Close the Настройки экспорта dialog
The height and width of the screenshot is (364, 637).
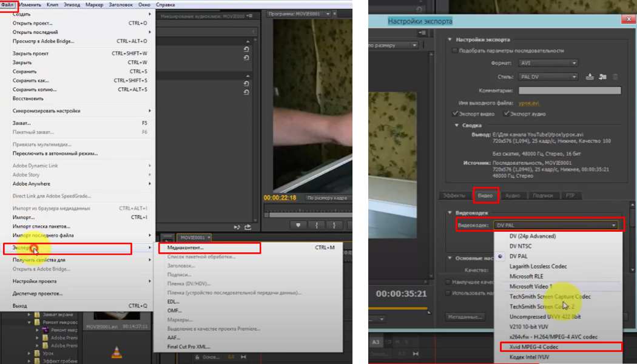tap(629, 19)
